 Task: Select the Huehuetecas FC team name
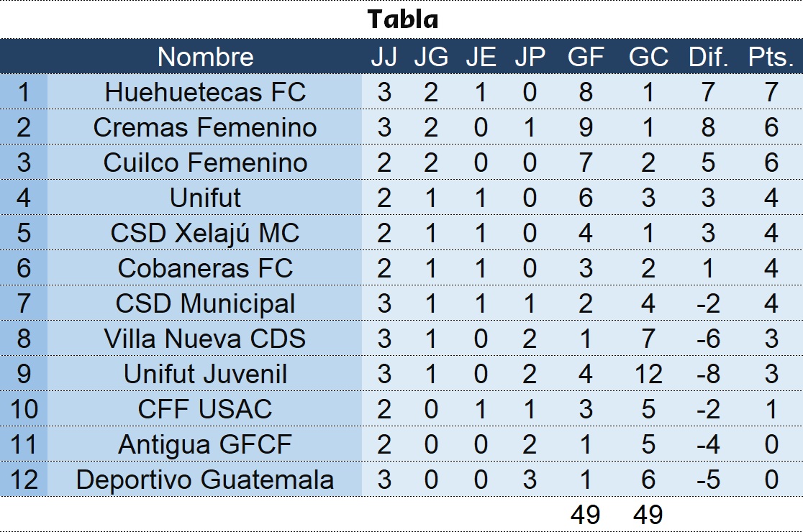tap(205, 92)
